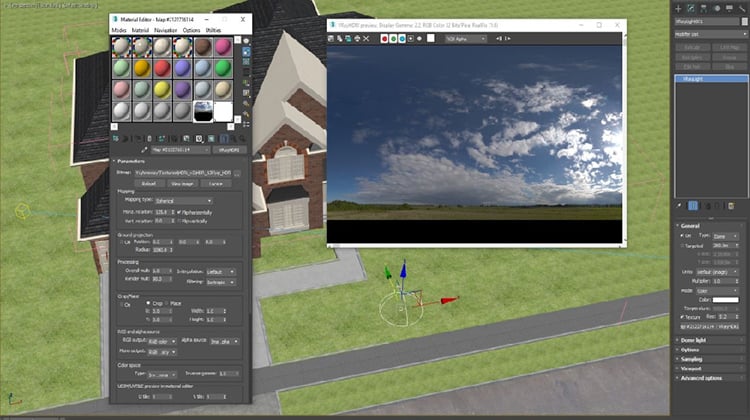Toggle the Texture checkbox in General rollout
Image resolution: width=750 pixels, height=420 pixels.
(x=682, y=317)
